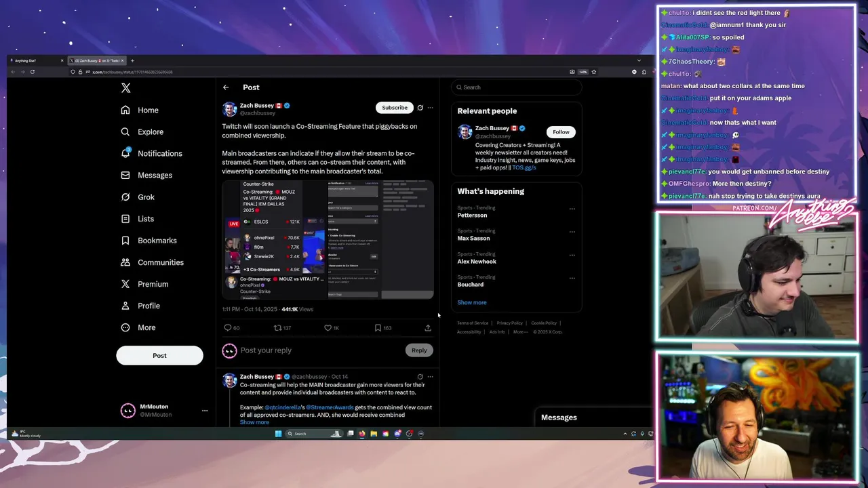
Task: Open the Cookie Policy footer link
Action: 544,323
